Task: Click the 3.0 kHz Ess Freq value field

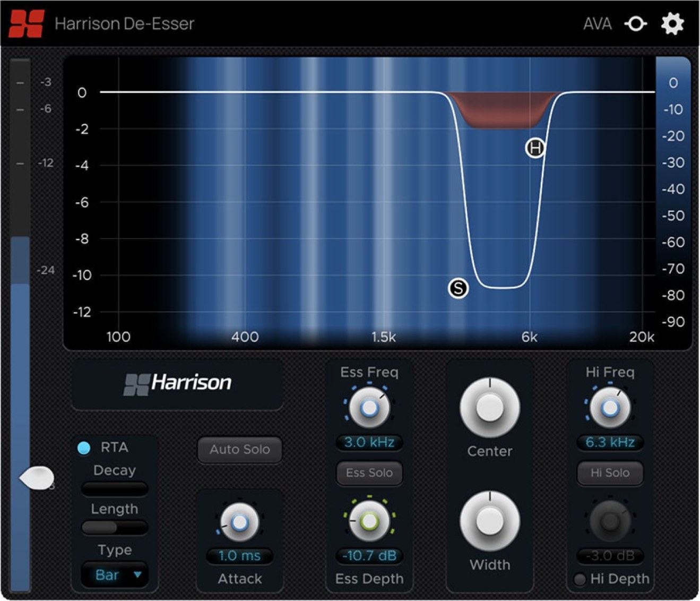Action: (369, 442)
